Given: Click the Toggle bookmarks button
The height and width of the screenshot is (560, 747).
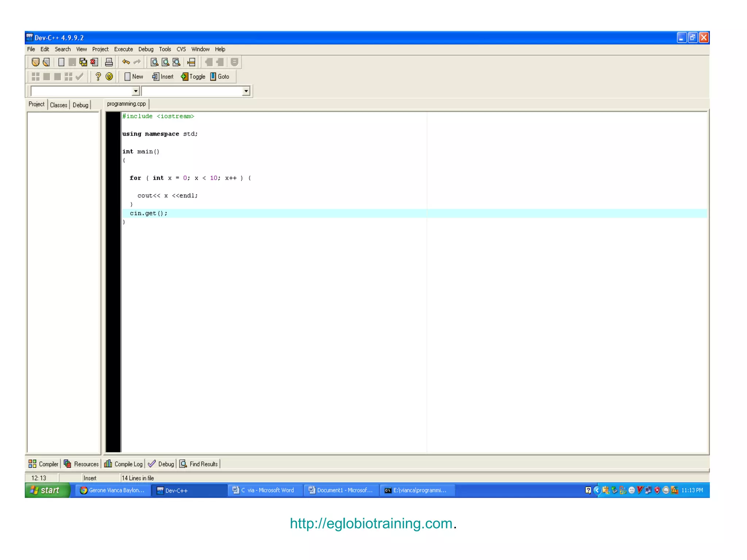Looking at the screenshot, I should tap(193, 77).
